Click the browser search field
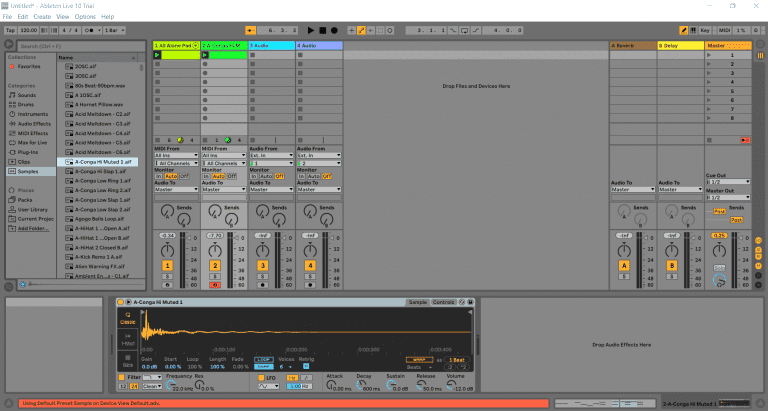The image size is (768, 411). point(81,46)
